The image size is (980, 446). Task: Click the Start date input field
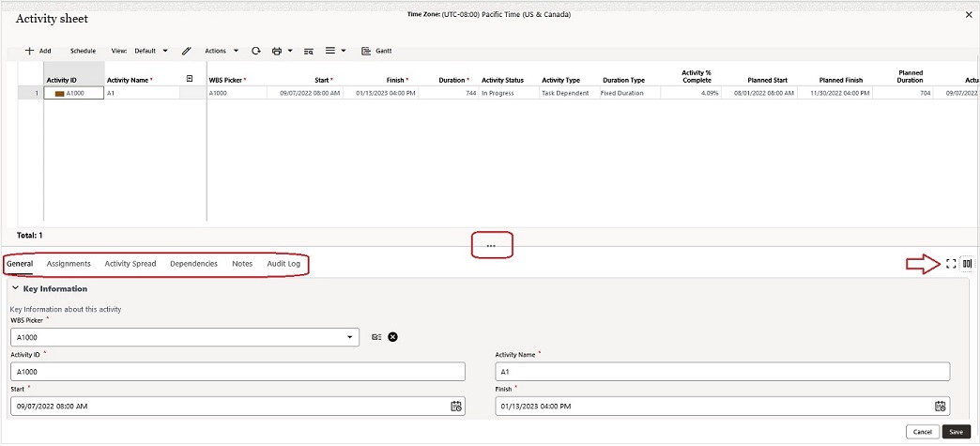pyautogui.click(x=238, y=406)
